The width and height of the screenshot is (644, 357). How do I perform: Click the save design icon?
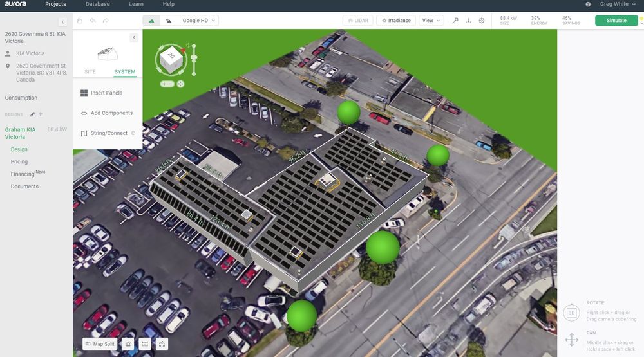point(80,21)
